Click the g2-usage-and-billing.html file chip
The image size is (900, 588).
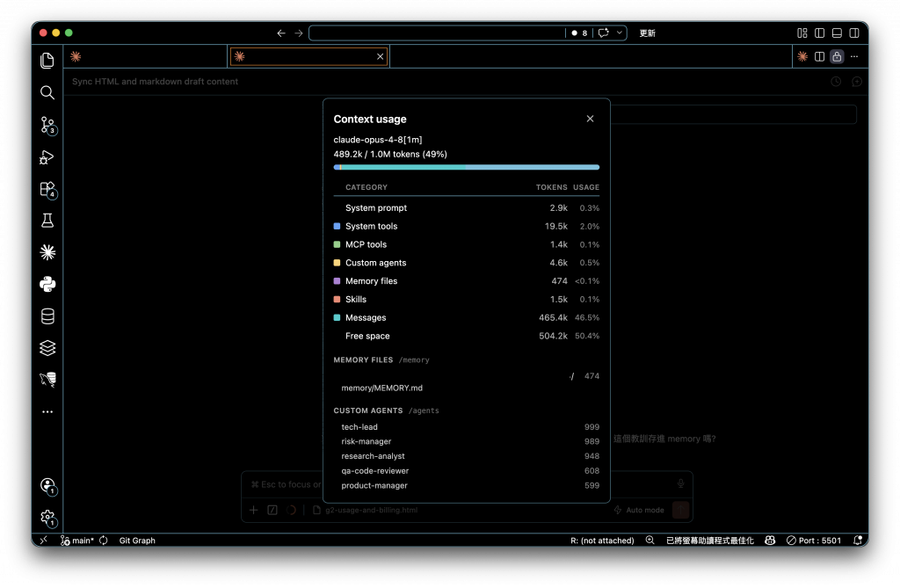[366, 510]
